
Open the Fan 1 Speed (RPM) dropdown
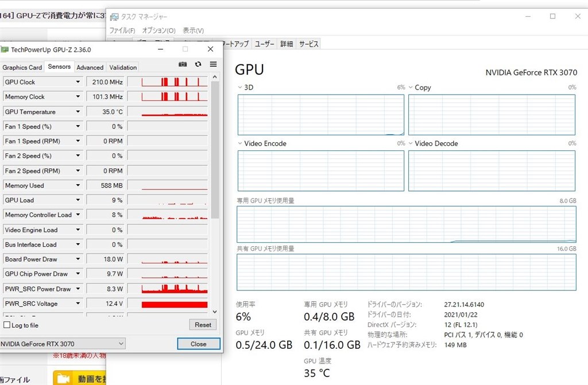coord(78,141)
